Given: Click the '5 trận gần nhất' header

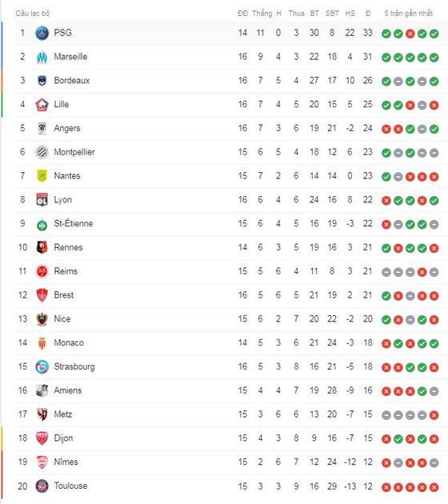Looking at the screenshot, I should coord(409,13).
